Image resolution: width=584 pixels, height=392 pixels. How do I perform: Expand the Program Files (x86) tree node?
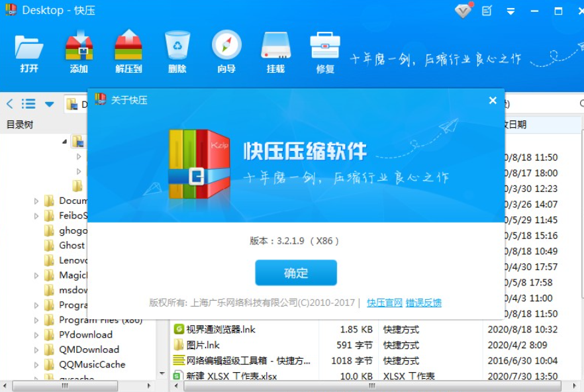[x=38, y=320]
